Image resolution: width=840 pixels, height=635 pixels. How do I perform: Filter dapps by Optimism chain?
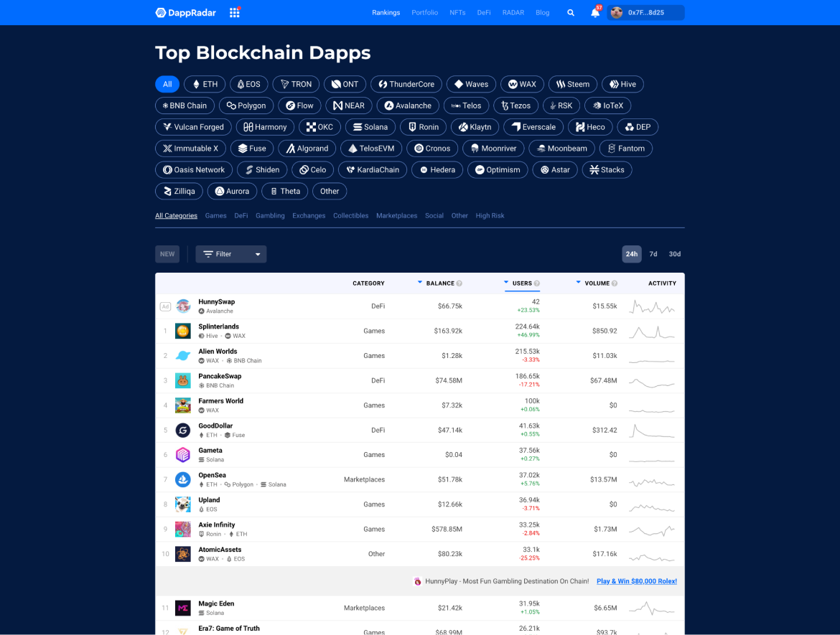(498, 170)
